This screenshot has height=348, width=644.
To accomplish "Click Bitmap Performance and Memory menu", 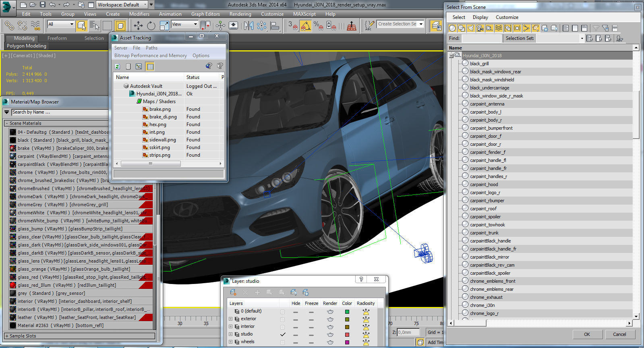I will [150, 56].
